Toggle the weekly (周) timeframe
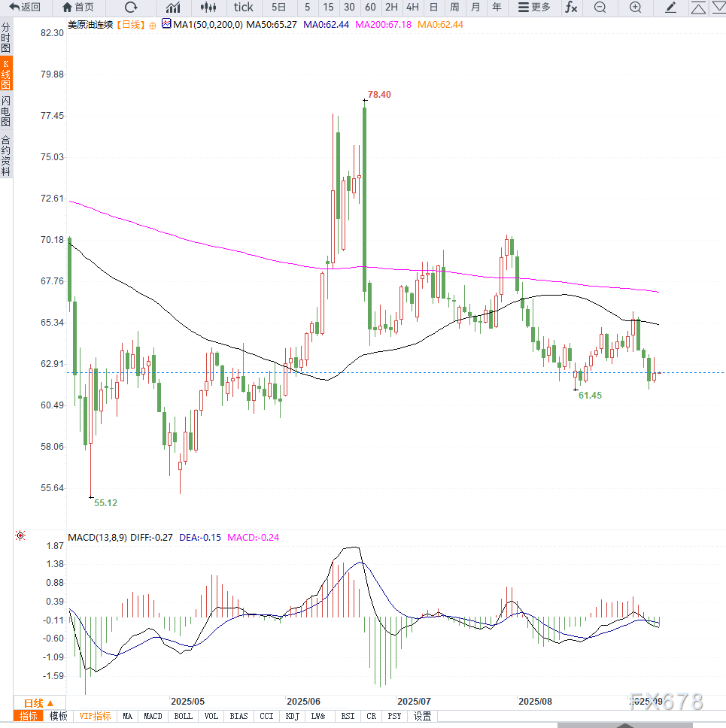726x728 pixels. click(454, 8)
